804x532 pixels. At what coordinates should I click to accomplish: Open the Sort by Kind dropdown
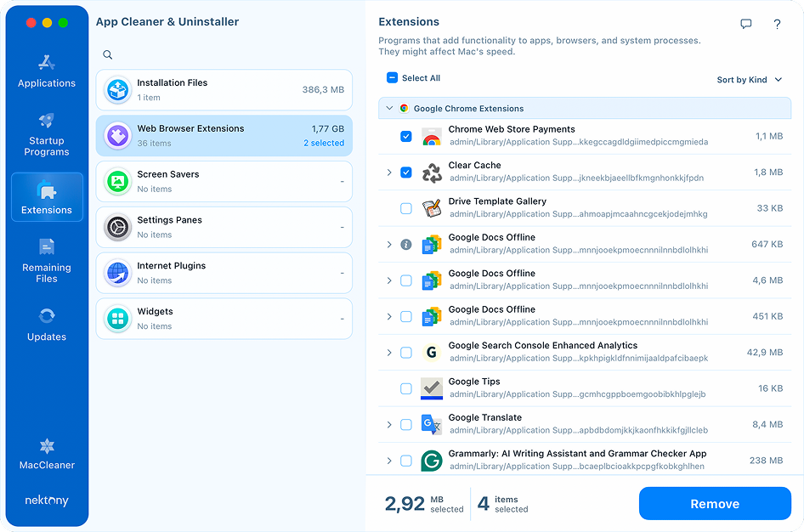(748, 79)
